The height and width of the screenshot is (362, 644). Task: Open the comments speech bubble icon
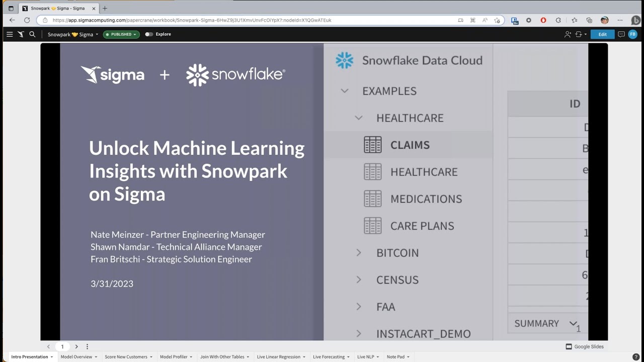point(621,34)
